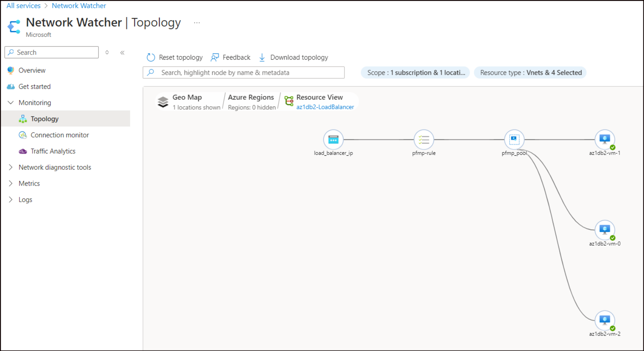This screenshot has height=351, width=644.
Task: Focus the node search and highlight field
Action: coord(243,72)
